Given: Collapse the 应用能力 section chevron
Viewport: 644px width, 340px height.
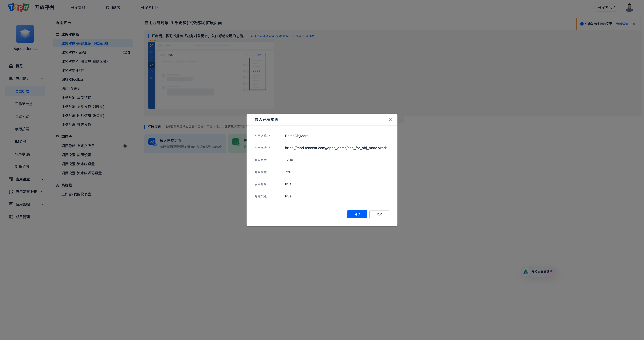Looking at the screenshot, I should click(42, 78).
